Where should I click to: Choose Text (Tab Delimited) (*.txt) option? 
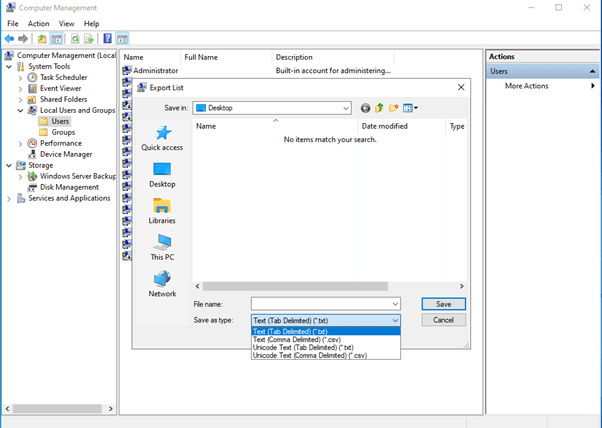[x=326, y=331]
